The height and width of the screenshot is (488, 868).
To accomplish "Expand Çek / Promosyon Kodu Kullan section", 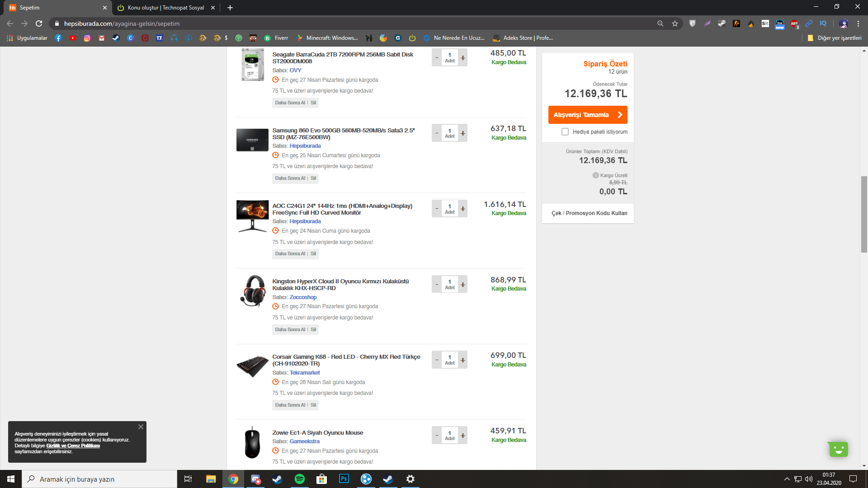I will coord(589,213).
